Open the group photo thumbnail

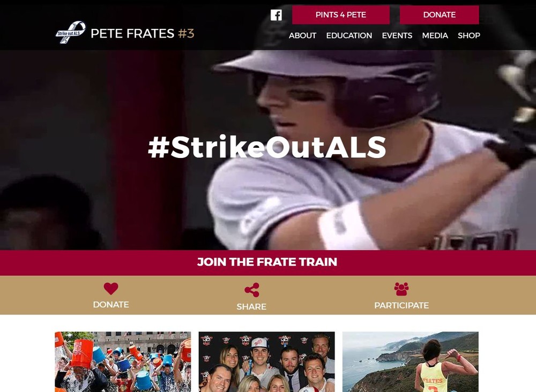[x=266, y=361]
